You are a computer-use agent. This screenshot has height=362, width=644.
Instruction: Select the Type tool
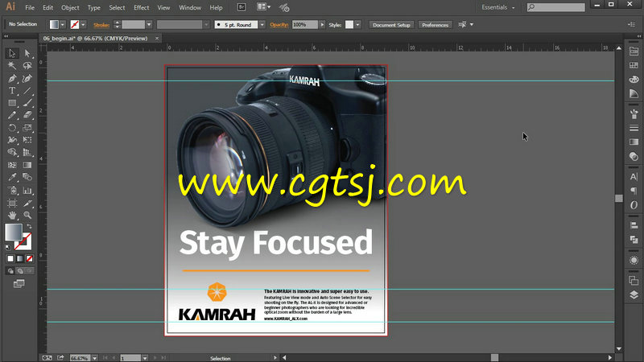12,91
